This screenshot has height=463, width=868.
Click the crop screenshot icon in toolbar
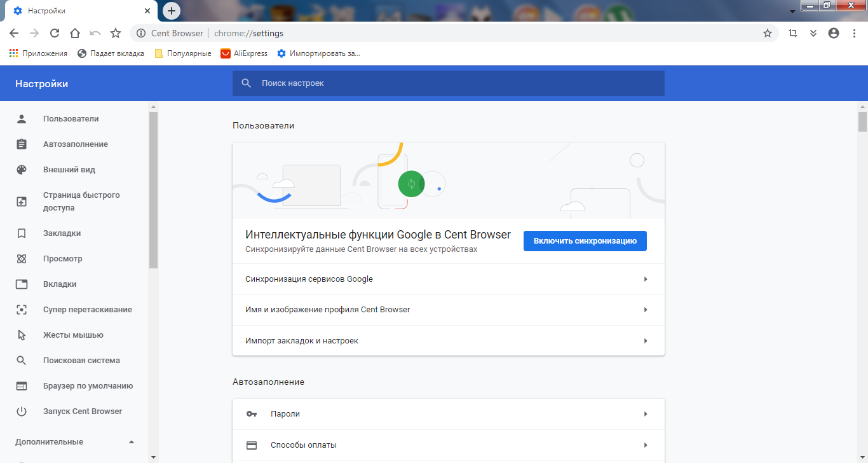tap(792, 33)
